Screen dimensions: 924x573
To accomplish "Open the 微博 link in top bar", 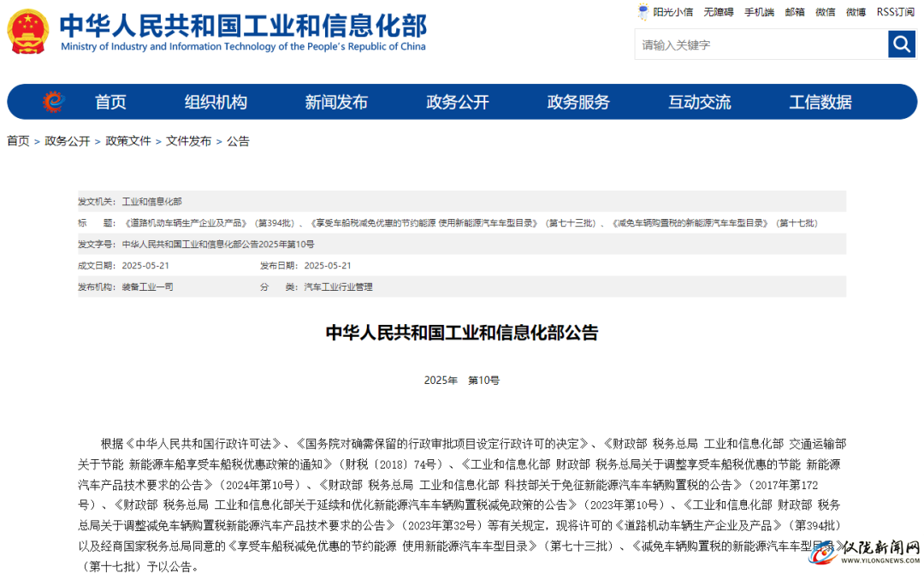I will point(856,12).
